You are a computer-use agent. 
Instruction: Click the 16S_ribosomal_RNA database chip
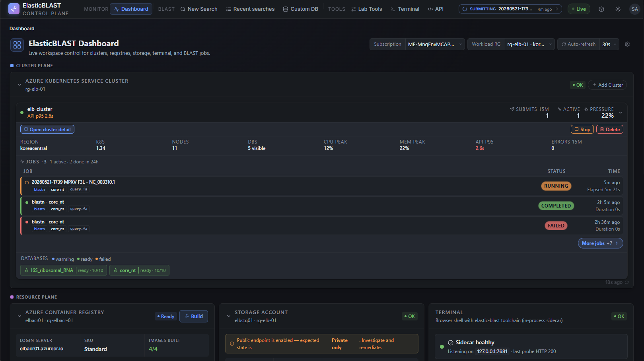tap(64, 270)
